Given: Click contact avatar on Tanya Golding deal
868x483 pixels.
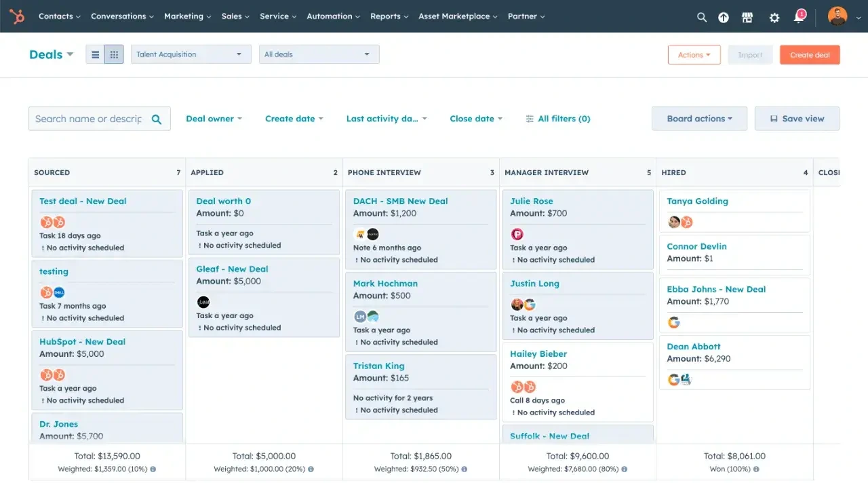Looking at the screenshot, I should [x=673, y=222].
